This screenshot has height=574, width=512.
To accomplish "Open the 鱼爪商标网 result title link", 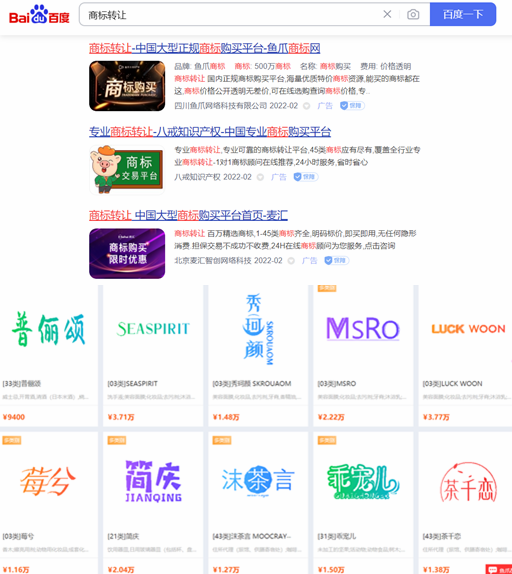I will coord(205,48).
